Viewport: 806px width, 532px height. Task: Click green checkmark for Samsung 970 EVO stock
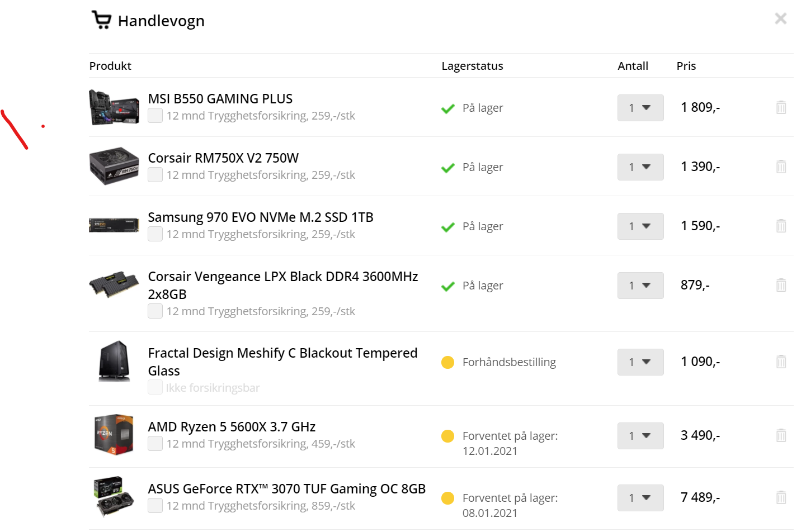448,227
